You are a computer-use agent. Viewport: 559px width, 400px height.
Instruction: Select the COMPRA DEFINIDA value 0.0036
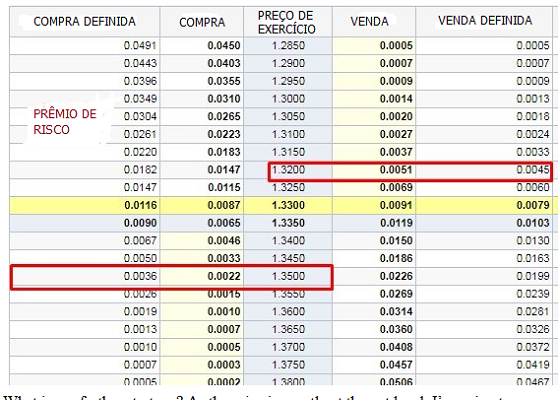coord(140,276)
